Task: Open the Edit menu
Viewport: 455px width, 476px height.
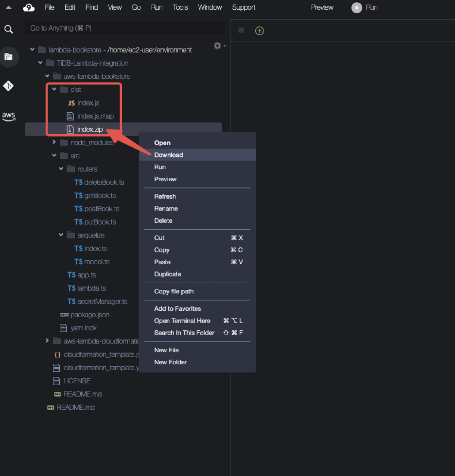Action: point(70,7)
